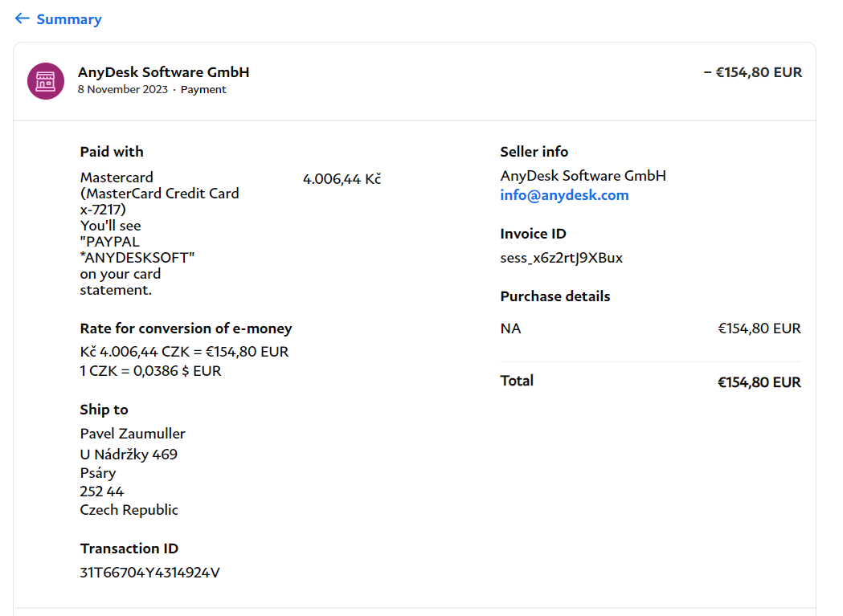Click the seller name under Seller info
Viewport: 843px width, 616px height.
click(583, 176)
